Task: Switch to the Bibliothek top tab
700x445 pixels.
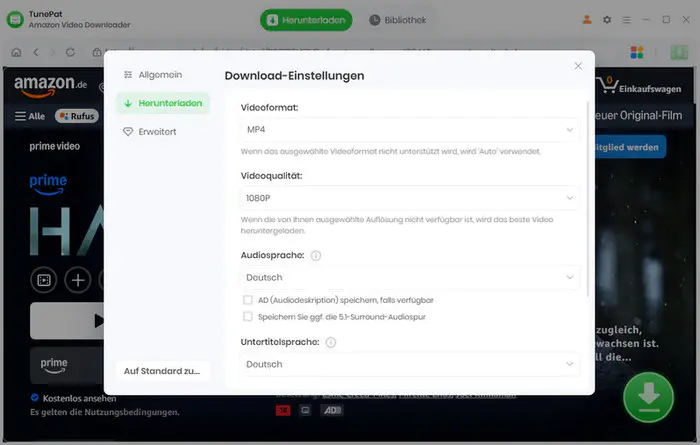Action: (397, 20)
